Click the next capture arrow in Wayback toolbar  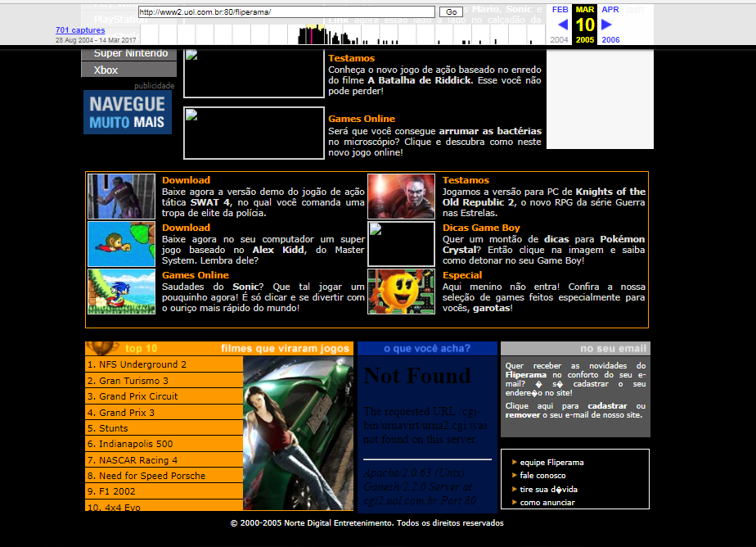(606, 24)
